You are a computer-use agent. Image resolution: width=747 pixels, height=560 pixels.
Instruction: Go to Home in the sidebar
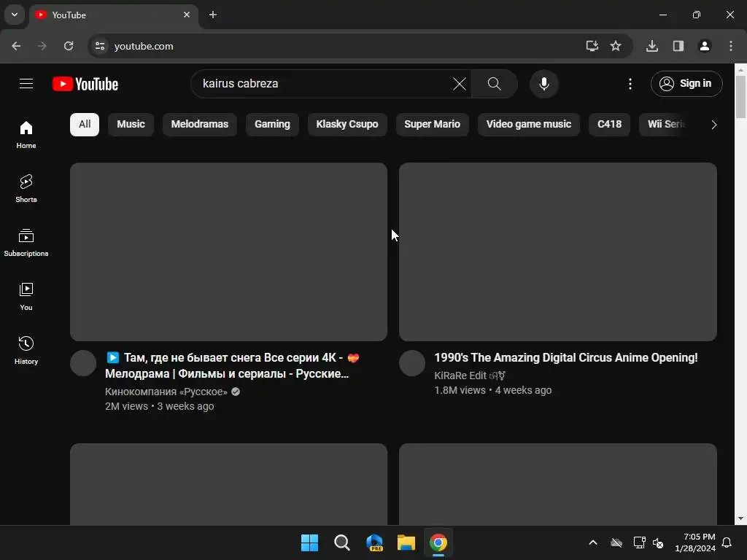click(x=26, y=135)
